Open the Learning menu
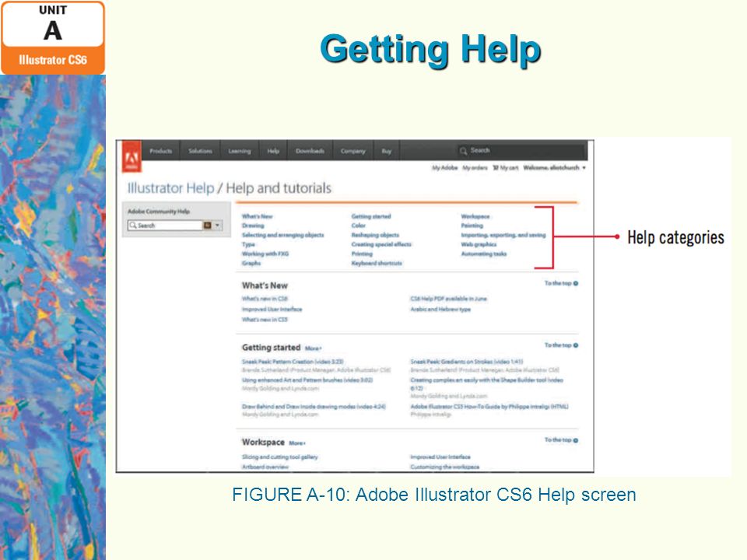This screenshot has height=560, width=747. tap(239, 151)
